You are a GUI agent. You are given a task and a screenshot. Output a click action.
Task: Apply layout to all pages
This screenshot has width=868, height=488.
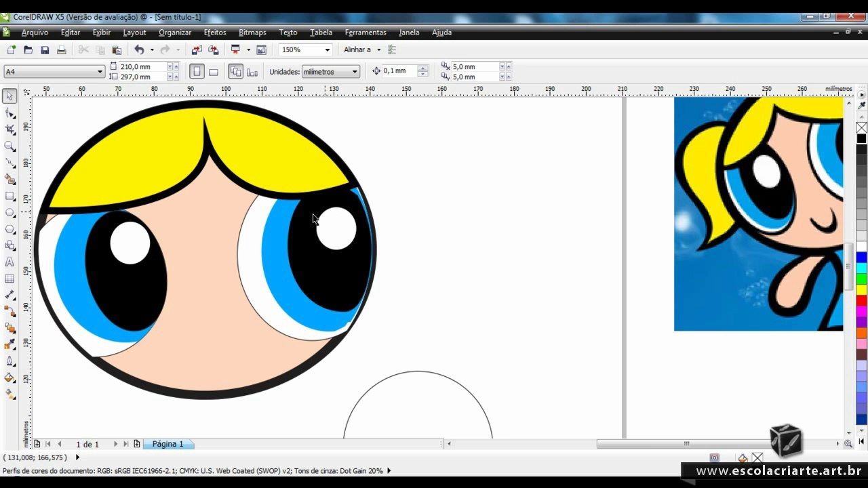[x=235, y=71]
